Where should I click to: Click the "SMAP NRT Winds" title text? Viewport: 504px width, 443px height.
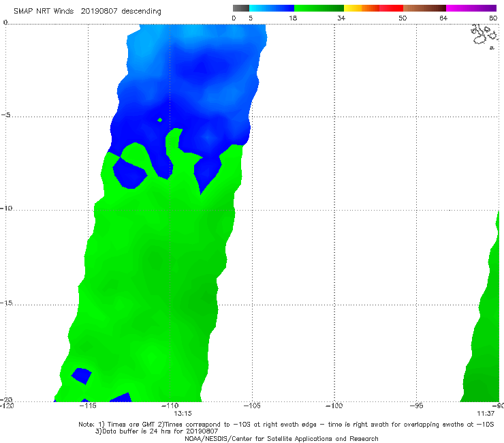tap(44, 11)
